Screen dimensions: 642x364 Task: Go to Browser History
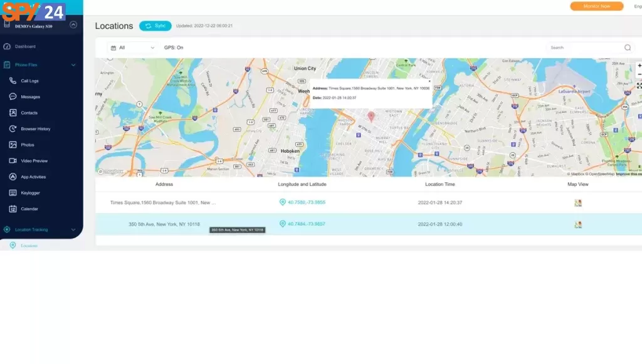[36, 129]
